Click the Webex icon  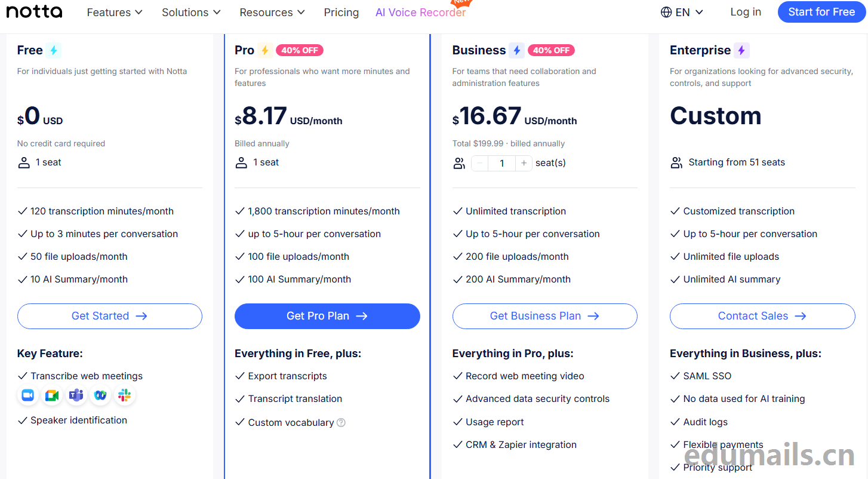click(100, 395)
